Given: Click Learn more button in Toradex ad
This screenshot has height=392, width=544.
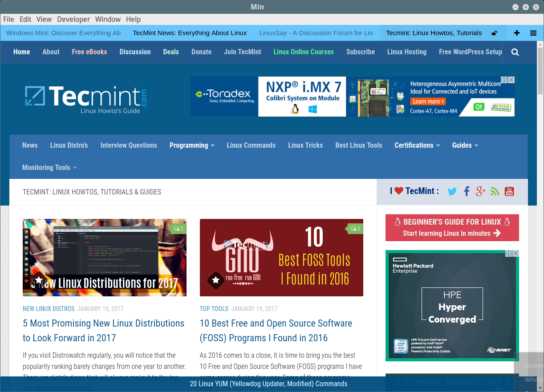Looking at the screenshot, I should tap(427, 101).
